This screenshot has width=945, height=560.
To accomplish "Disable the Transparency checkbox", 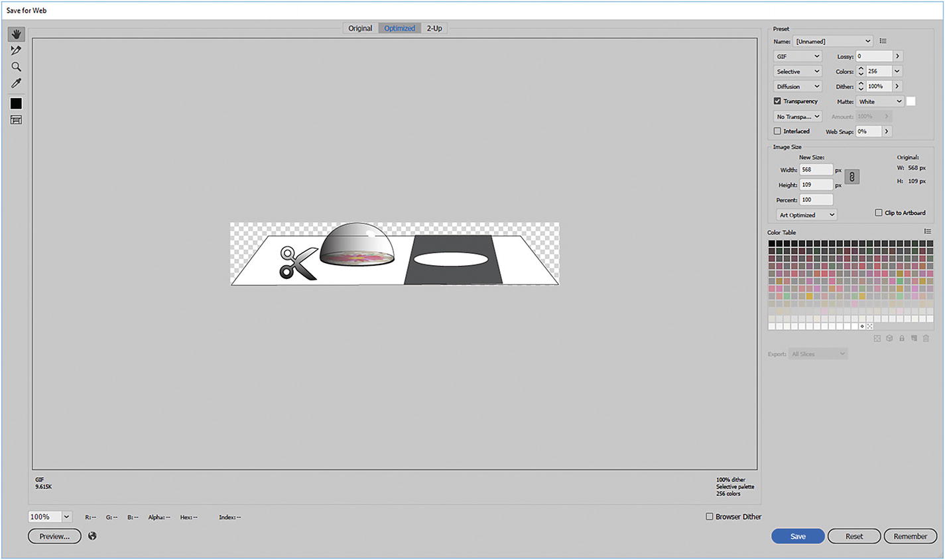I will point(777,101).
